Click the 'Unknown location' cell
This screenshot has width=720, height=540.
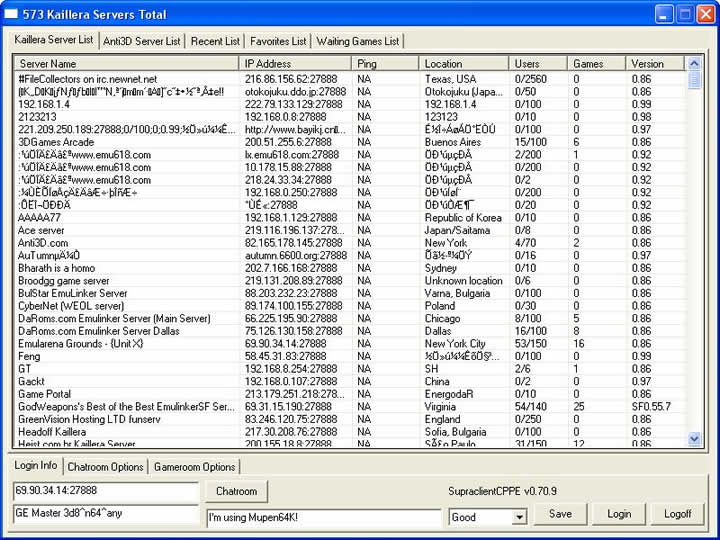pos(463,281)
